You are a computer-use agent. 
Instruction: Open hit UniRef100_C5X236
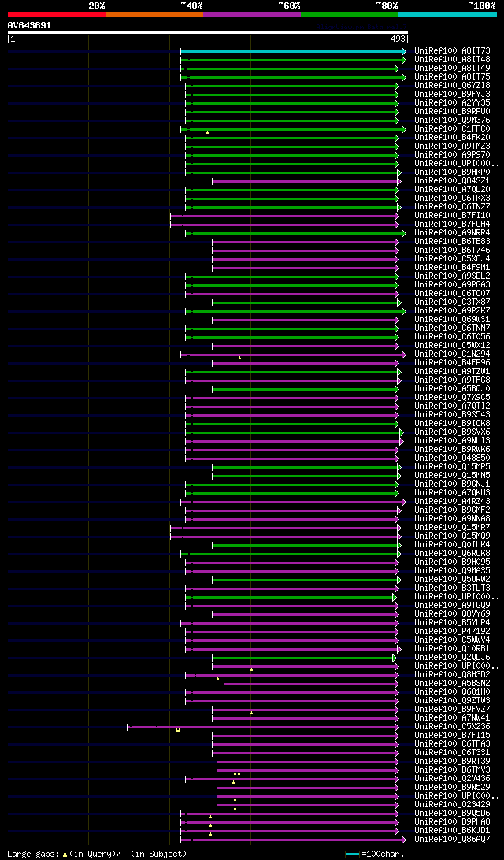pos(453,727)
